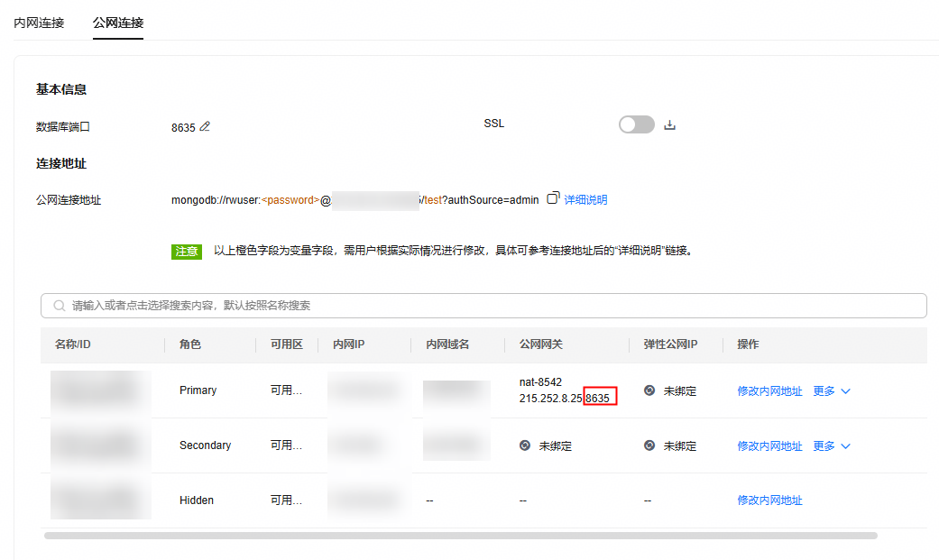Click the database port value 8635

tap(183, 127)
